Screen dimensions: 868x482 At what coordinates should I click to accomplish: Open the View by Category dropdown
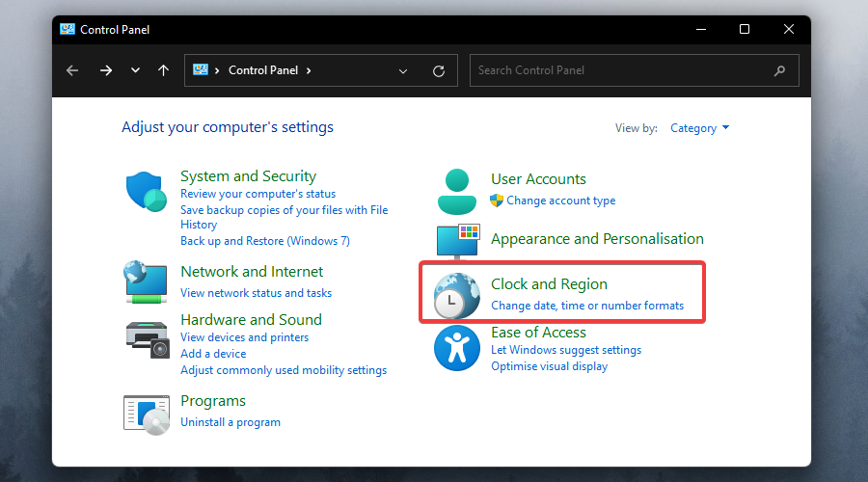tap(700, 128)
